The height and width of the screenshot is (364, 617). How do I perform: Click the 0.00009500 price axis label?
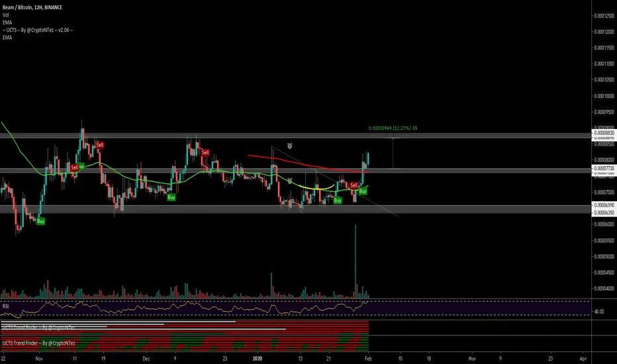604,112
